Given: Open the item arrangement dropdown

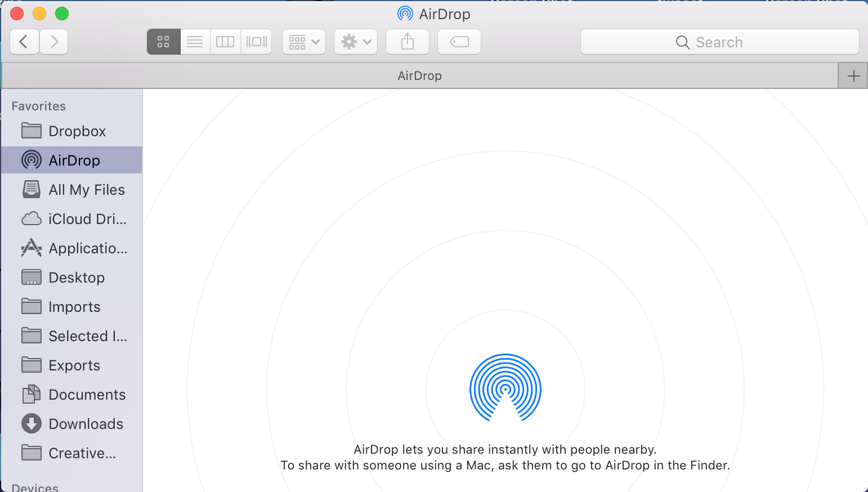Looking at the screenshot, I should click(x=304, y=42).
